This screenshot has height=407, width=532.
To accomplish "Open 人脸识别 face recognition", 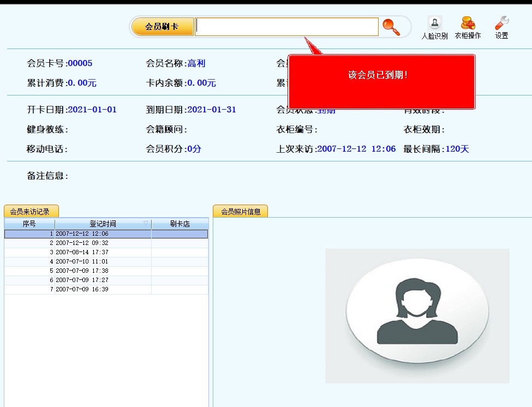I will (x=434, y=28).
